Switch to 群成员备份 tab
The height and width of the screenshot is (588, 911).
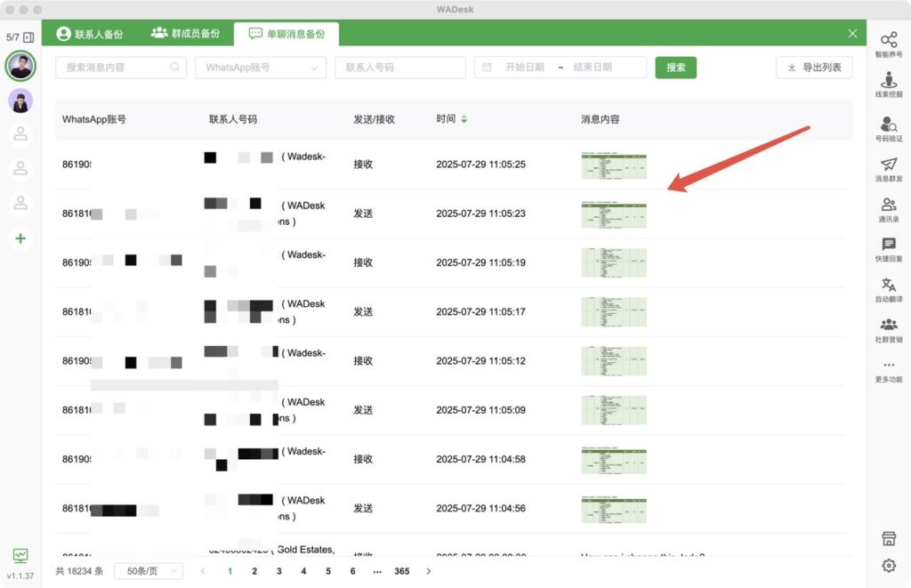[x=185, y=33]
